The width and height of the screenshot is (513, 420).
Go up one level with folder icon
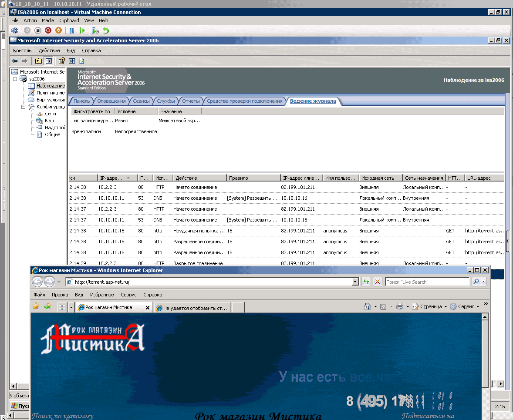pyautogui.click(x=38, y=61)
